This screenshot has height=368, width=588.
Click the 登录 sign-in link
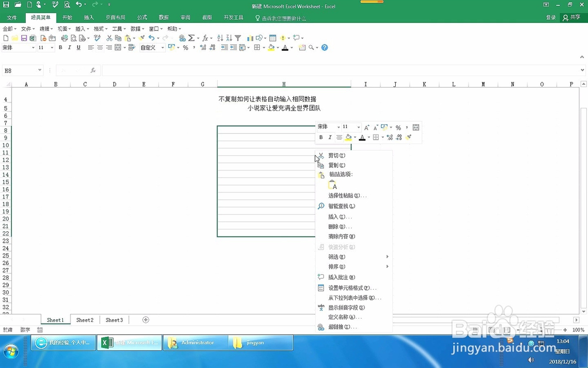550,18
